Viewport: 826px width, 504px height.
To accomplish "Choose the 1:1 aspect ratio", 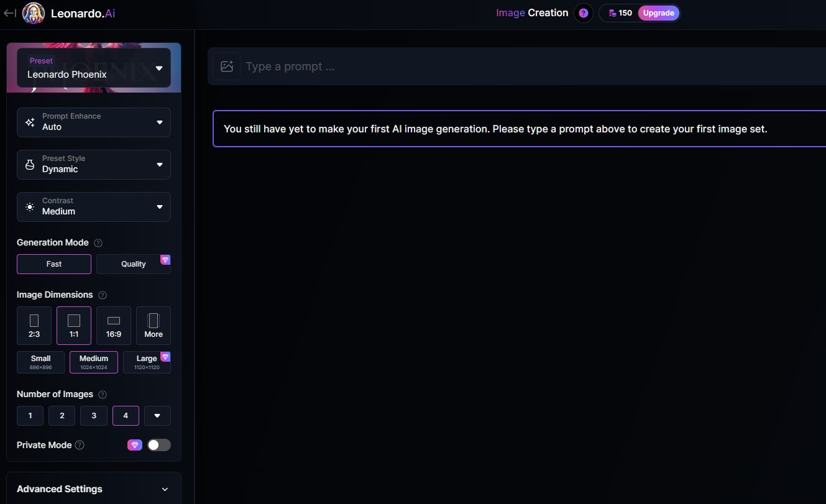I will point(74,326).
